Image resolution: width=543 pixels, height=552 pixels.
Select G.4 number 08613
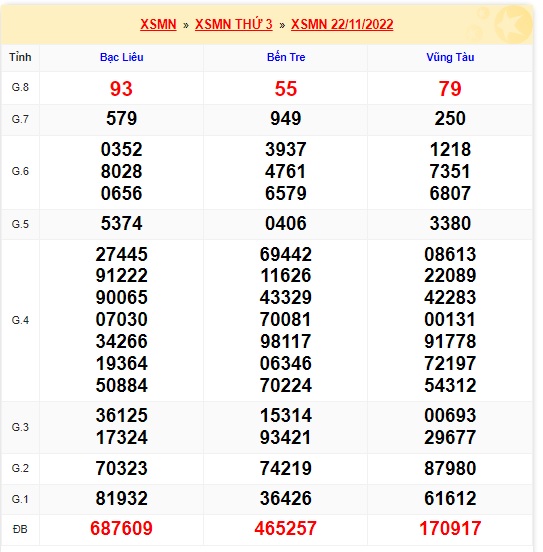[450, 254]
